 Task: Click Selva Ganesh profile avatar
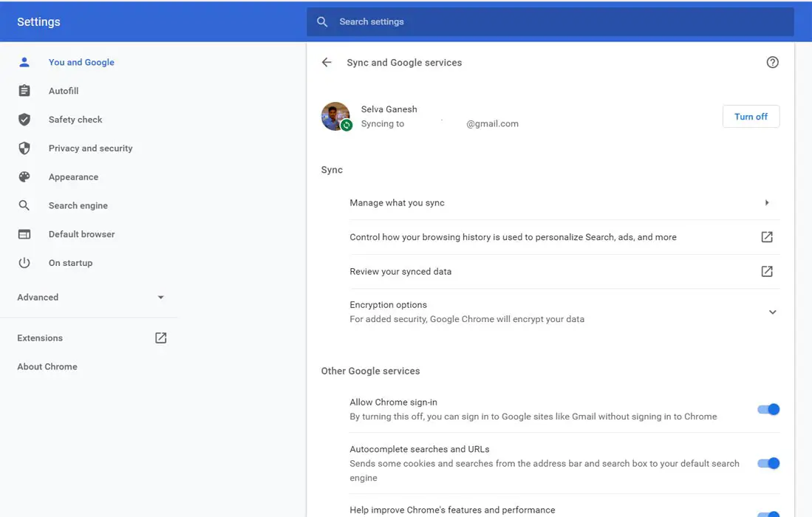pyautogui.click(x=335, y=116)
